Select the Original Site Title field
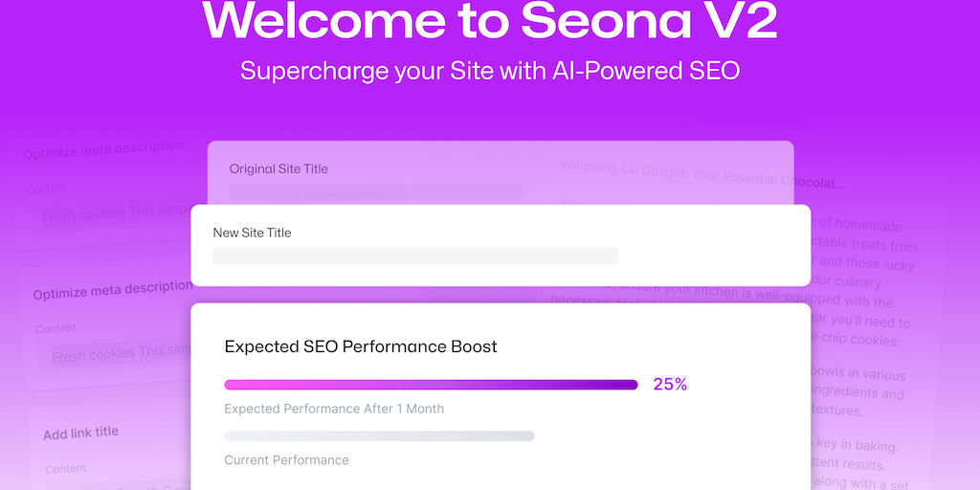980x490 pixels. (x=376, y=191)
